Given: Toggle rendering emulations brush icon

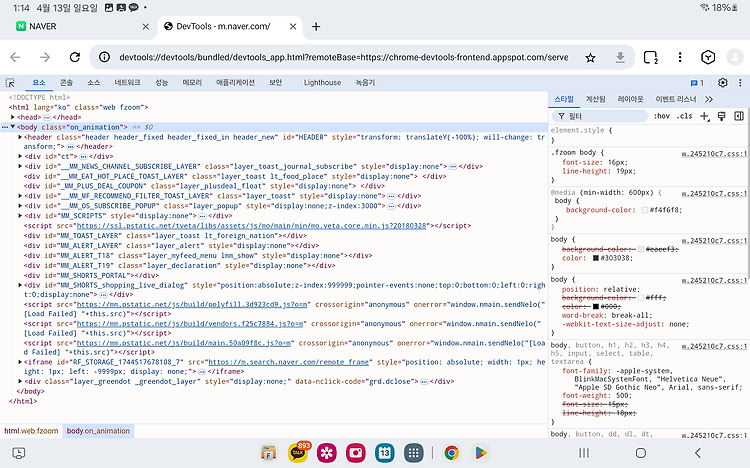Looking at the screenshot, I should [721, 116].
